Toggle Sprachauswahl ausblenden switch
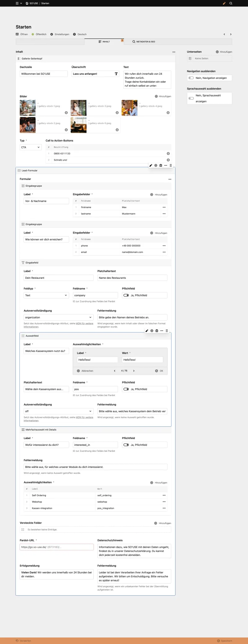This screenshot has height=644, width=248. click(x=191, y=98)
